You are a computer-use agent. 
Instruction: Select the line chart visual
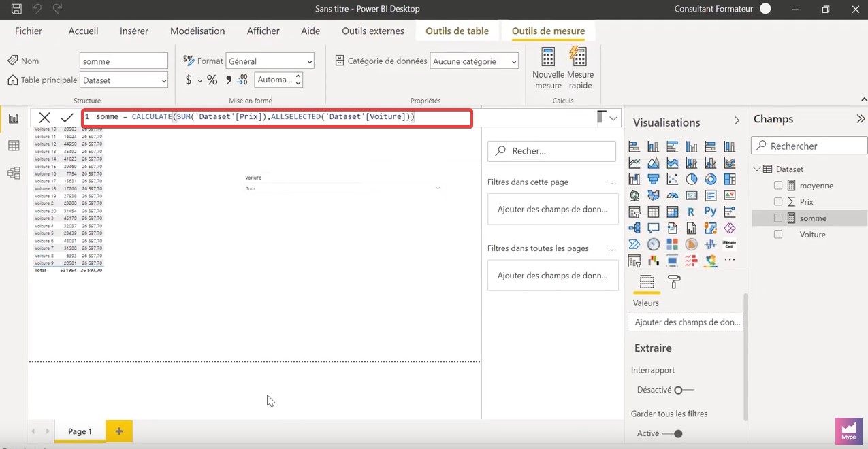click(634, 163)
